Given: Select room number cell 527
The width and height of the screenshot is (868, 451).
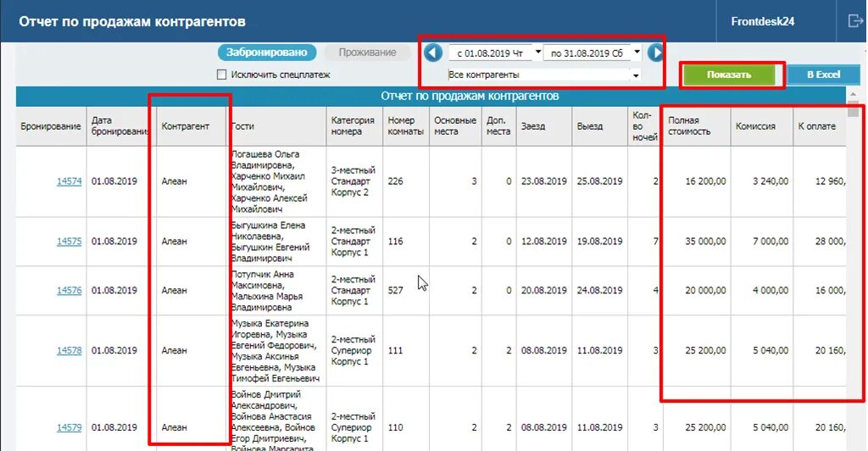Looking at the screenshot, I should tap(406, 291).
